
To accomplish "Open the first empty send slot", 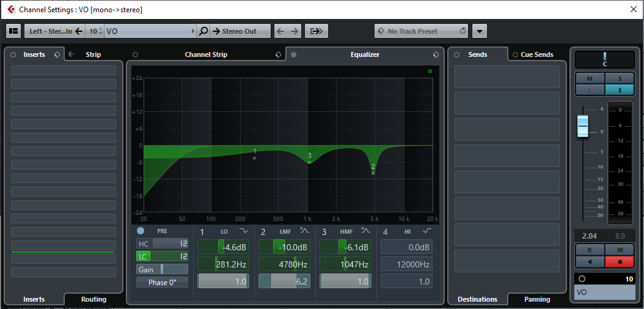I will (x=507, y=76).
